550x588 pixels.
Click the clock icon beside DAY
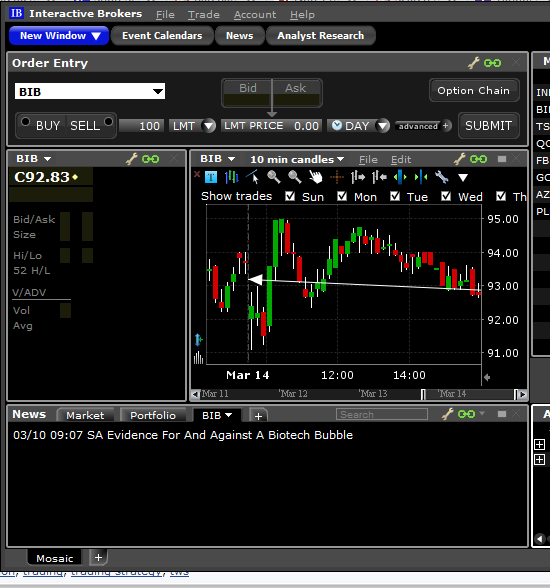(x=337, y=125)
